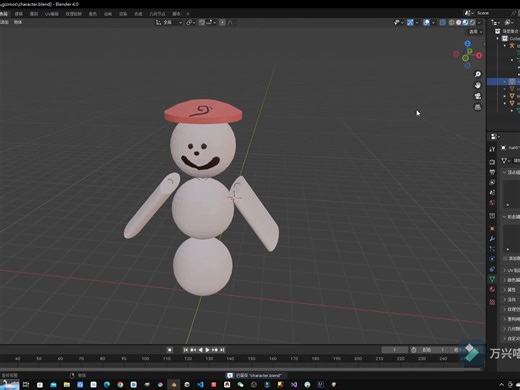Open the Object properties orange square tab
Viewport: 520px width, 390px height.
(x=492, y=228)
